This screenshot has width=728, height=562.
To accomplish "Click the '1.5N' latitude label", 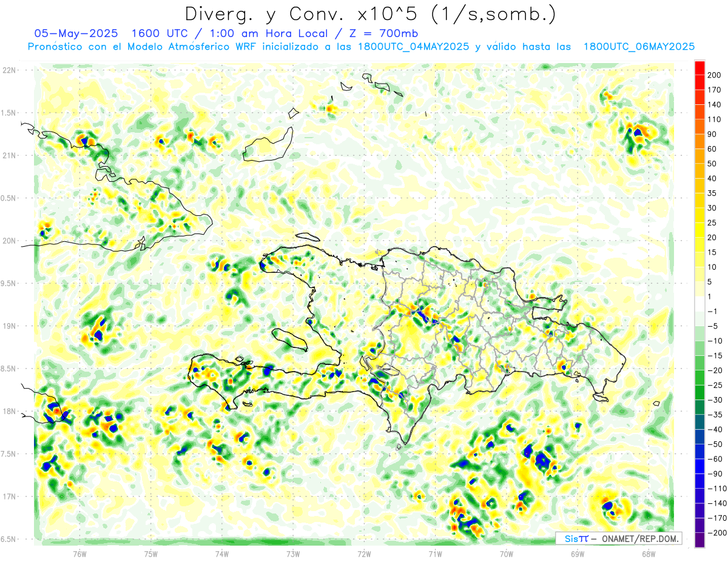I will 9,113.
